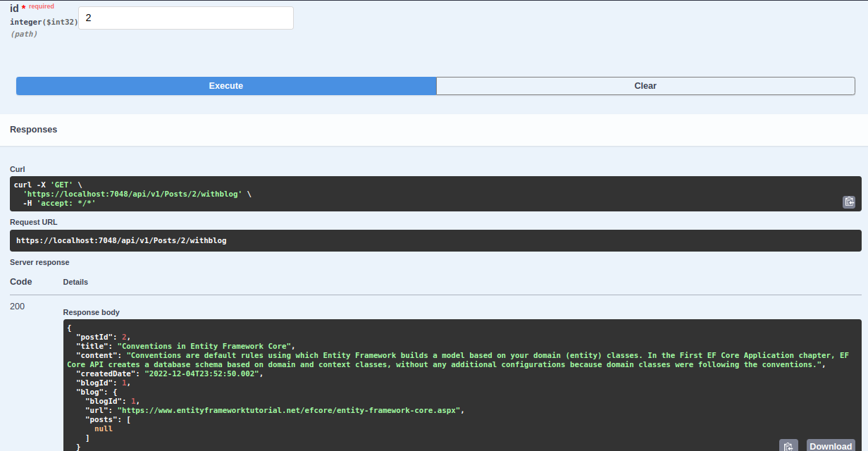
Task: Select the 200 status code
Action: point(17,306)
